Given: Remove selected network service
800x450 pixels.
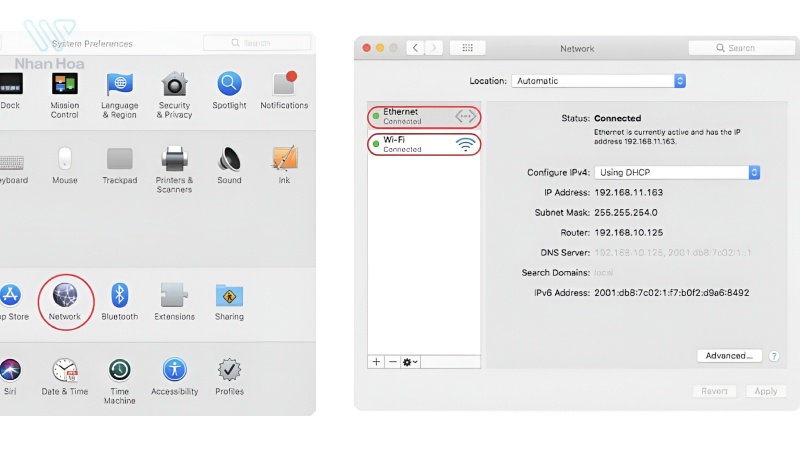Looking at the screenshot, I should coord(392,362).
